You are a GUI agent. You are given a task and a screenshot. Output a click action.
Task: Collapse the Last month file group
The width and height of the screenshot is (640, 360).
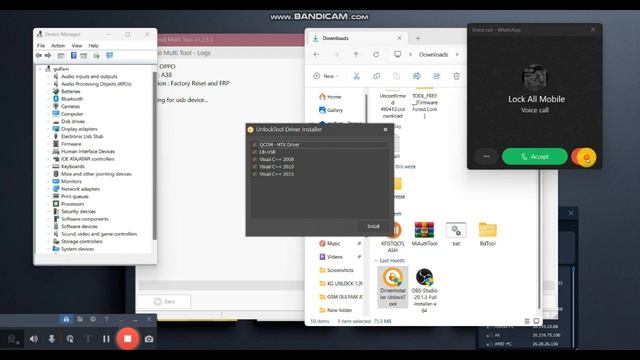click(x=376, y=260)
